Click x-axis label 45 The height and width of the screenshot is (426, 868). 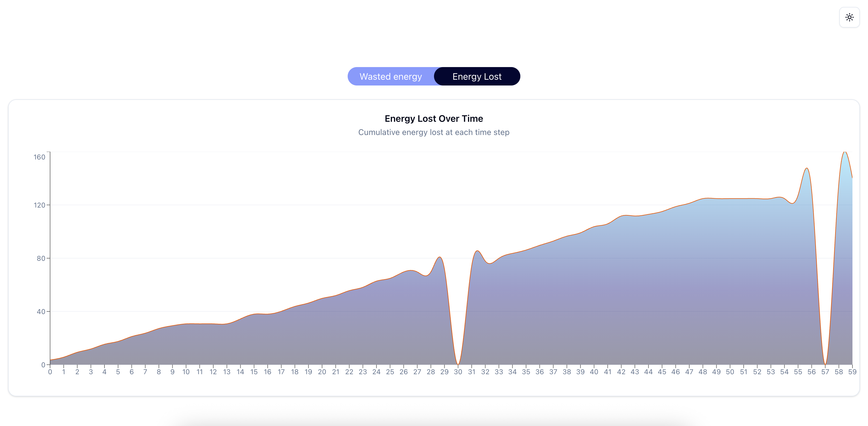662,372
